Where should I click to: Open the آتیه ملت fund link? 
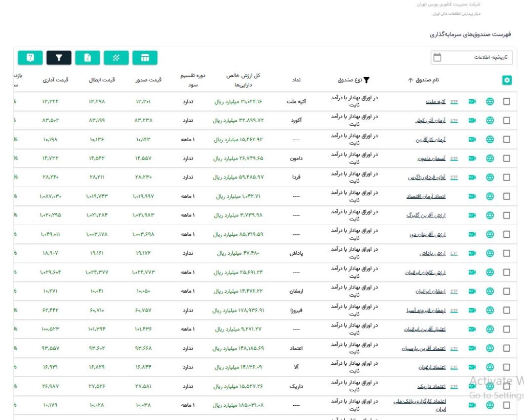click(x=435, y=102)
